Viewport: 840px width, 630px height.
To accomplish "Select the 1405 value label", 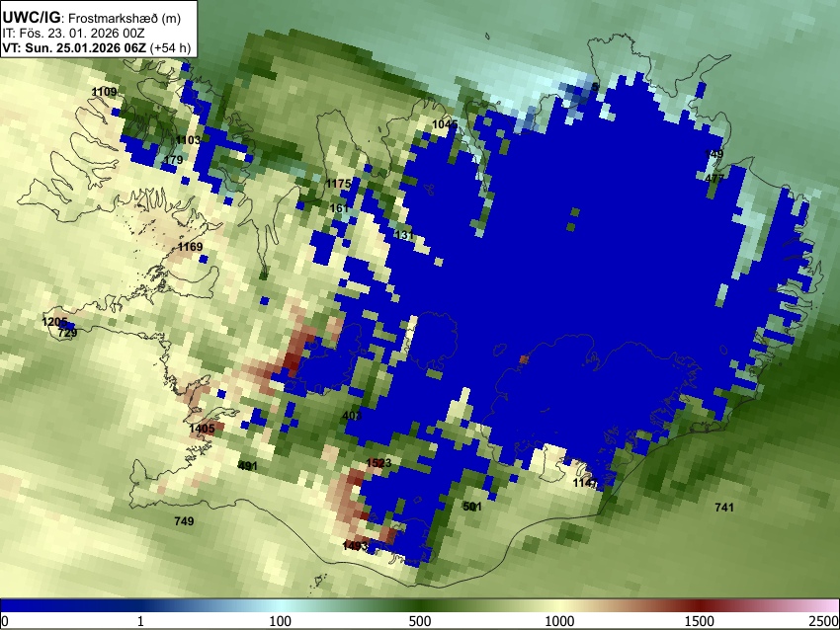I will (202, 429).
